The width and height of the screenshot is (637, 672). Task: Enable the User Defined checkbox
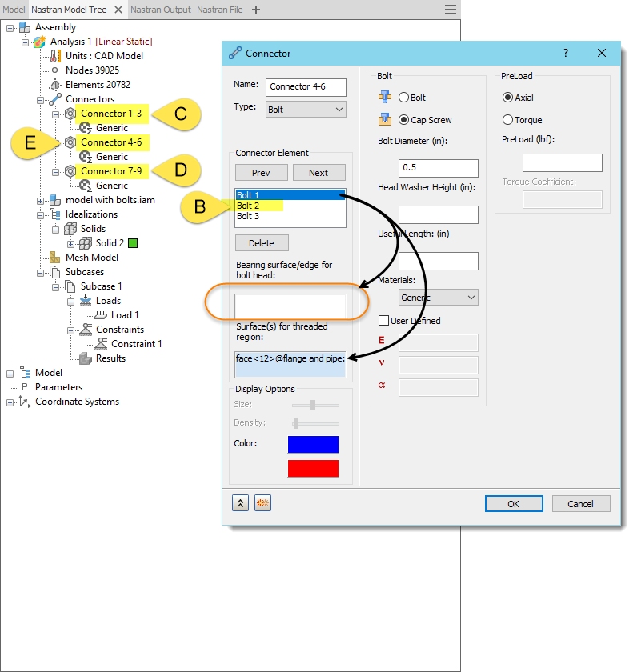point(383,321)
